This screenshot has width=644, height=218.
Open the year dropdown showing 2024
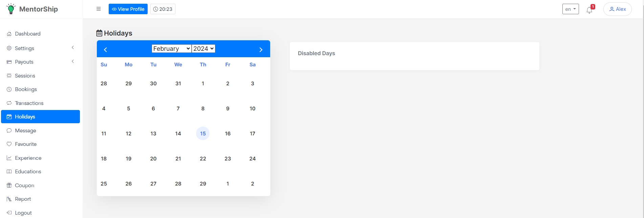(203, 49)
